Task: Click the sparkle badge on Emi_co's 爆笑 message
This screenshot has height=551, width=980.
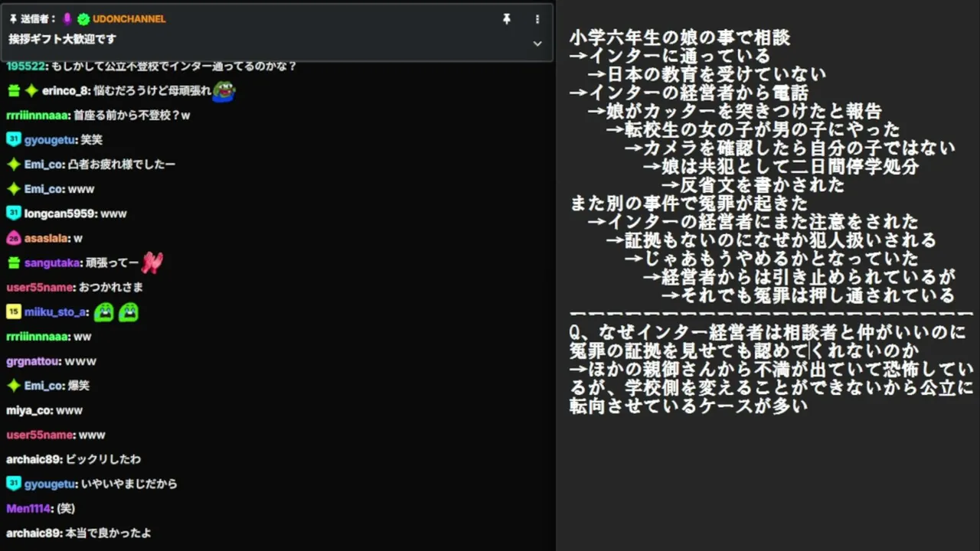Action: (x=13, y=386)
